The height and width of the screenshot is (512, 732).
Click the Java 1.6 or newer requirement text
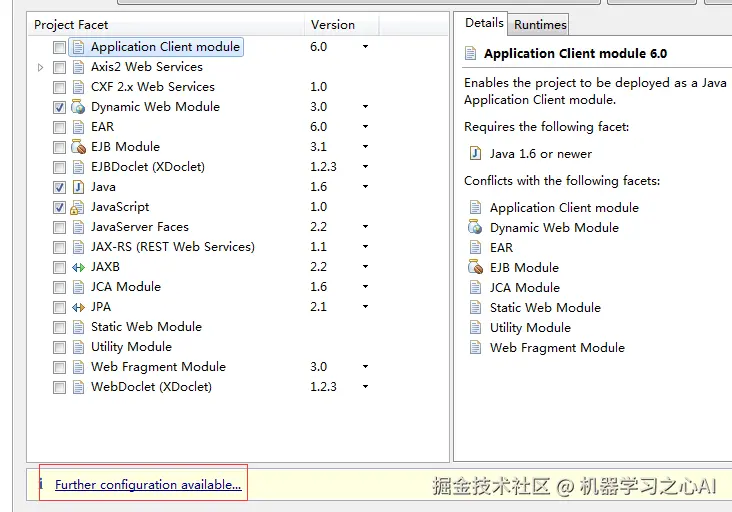(x=541, y=154)
